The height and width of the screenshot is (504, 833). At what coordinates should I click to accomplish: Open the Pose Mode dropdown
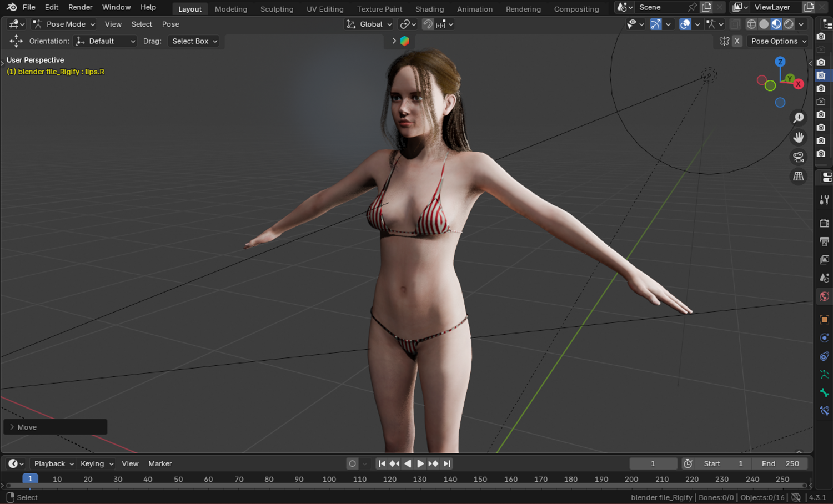pyautogui.click(x=64, y=24)
